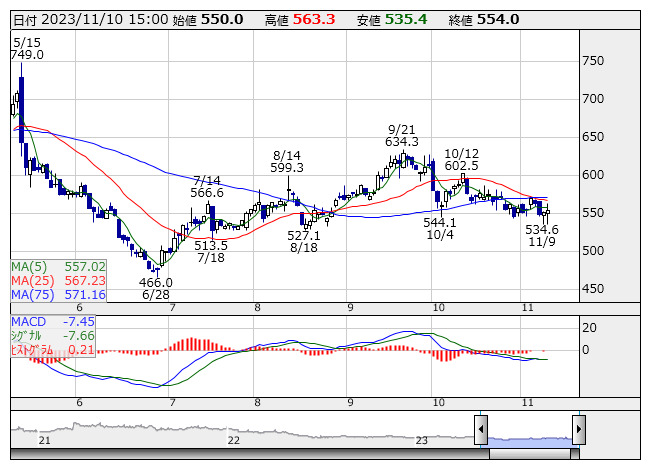Click the 534.6 11/9 low label
Screen dimensions: 653x470
542,235
